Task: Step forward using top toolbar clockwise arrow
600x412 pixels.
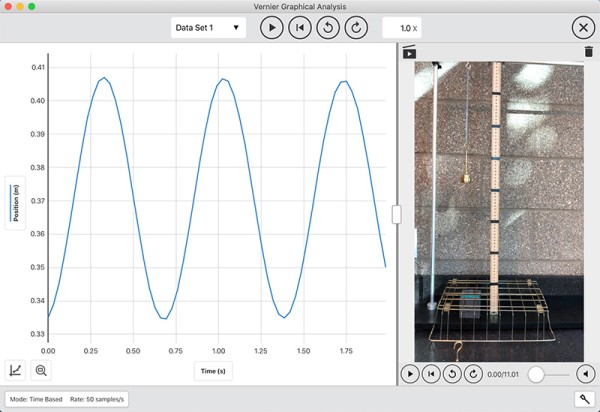Action: pos(357,28)
